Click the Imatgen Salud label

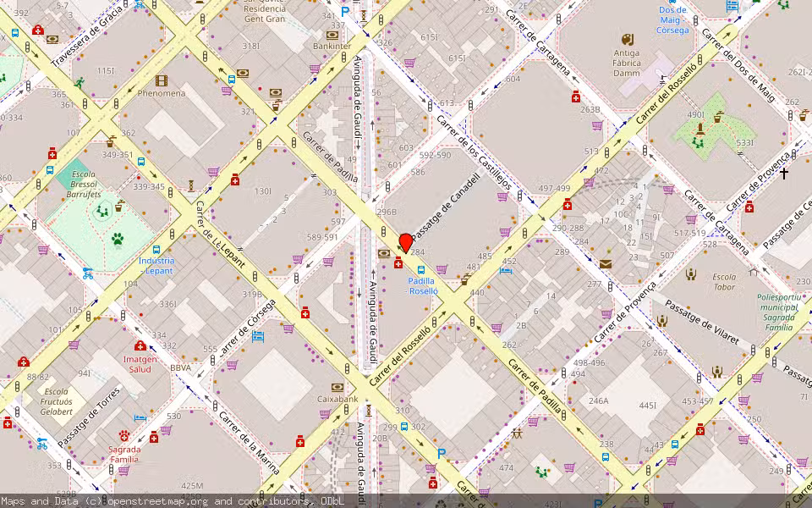[x=140, y=364]
